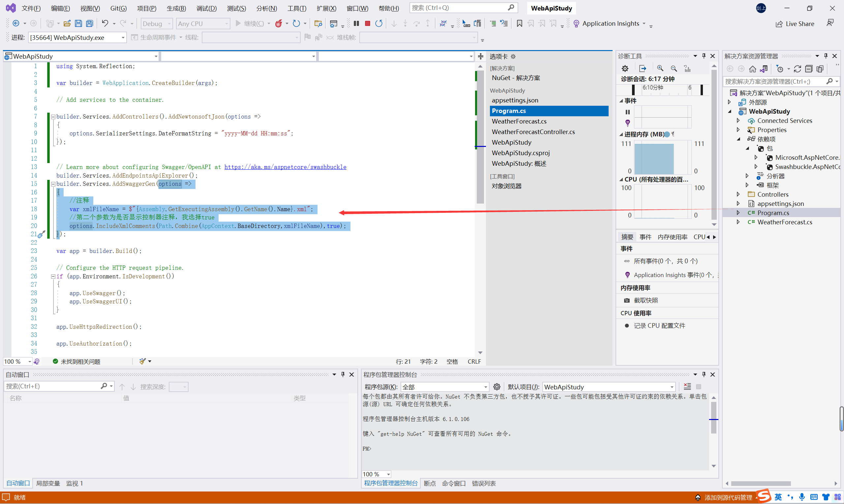Click Save All in toolbar
The image size is (844, 504).
coord(89,23)
